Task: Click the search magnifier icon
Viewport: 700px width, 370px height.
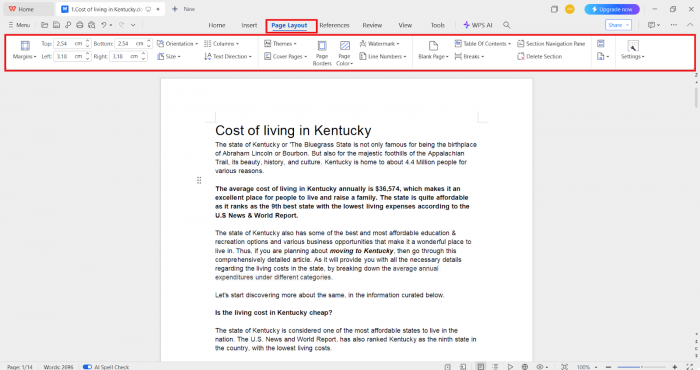Action: click(507, 25)
